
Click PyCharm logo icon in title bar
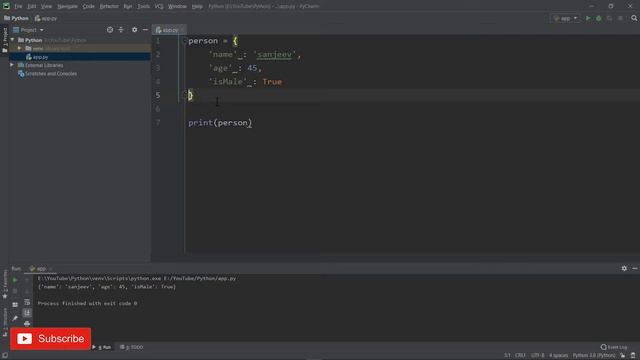(x=6, y=6)
